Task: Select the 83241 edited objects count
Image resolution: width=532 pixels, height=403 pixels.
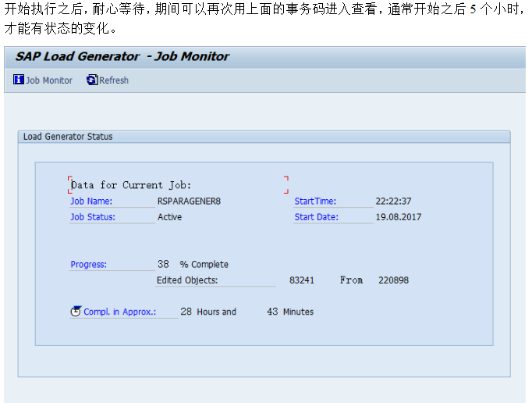Action: [x=302, y=280]
